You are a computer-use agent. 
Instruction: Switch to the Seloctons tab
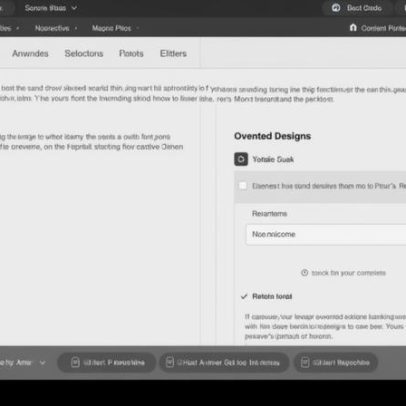pyautogui.click(x=84, y=53)
